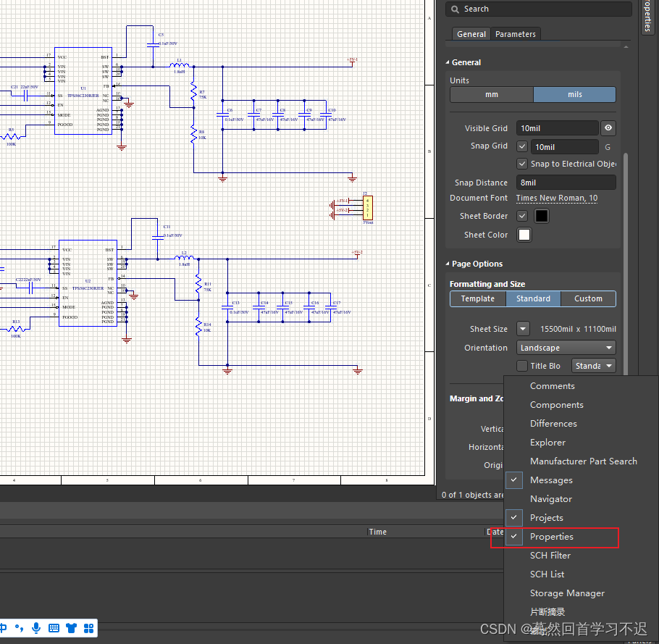Click the IME punctuation mode icon

tap(19, 627)
